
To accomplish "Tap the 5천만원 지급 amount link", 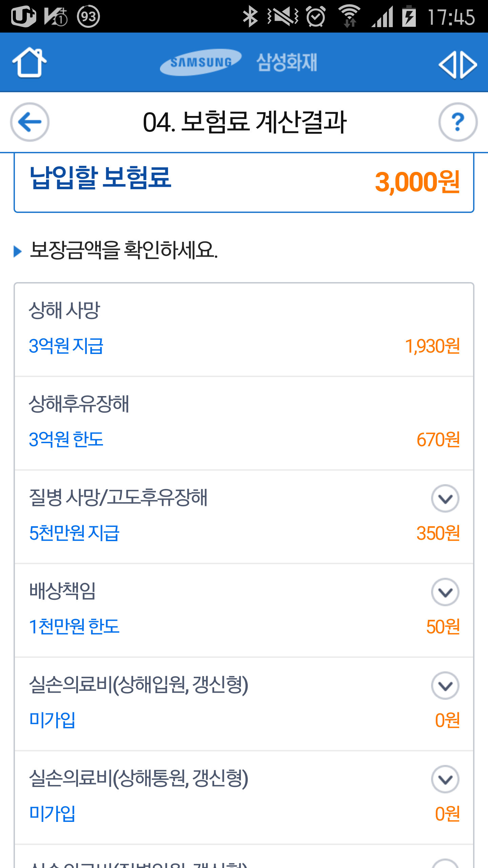I will 74,533.
